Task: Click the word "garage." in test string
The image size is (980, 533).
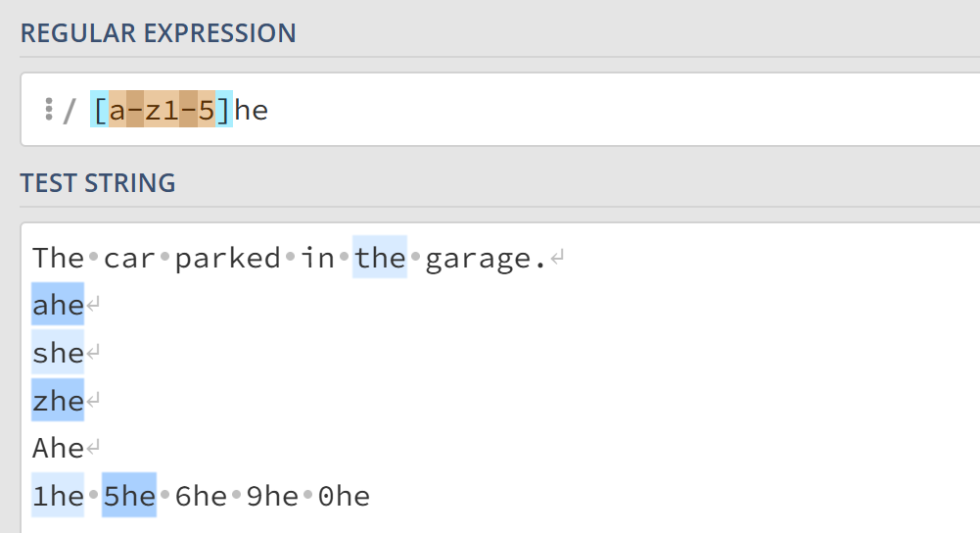Action: (486, 259)
